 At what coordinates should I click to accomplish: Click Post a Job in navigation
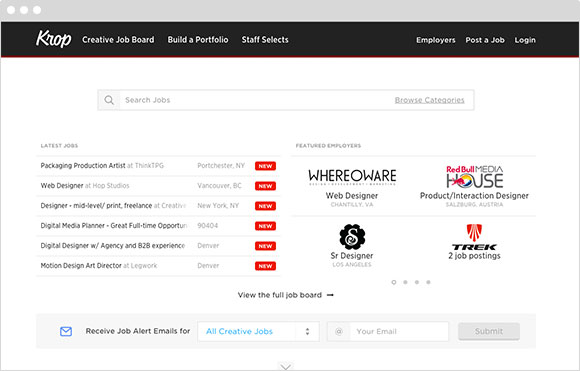pyautogui.click(x=485, y=40)
